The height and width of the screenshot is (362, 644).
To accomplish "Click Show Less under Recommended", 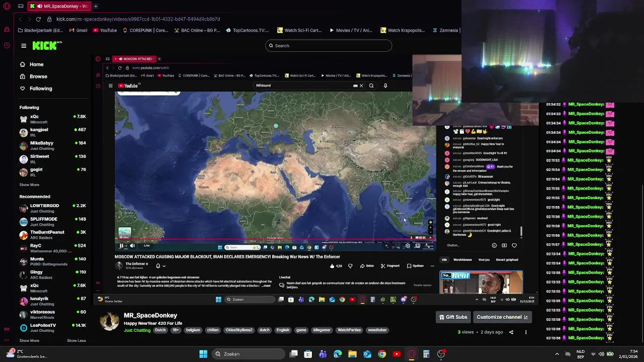I will (x=76, y=340).
